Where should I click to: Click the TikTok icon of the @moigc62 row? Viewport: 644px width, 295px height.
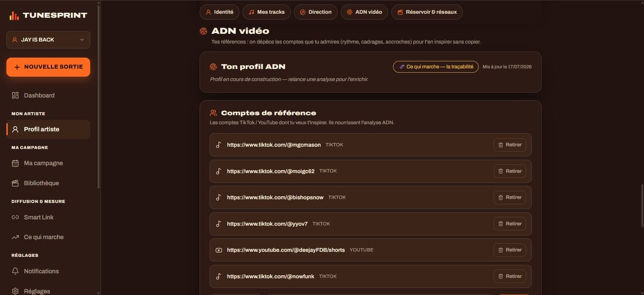pos(218,171)
